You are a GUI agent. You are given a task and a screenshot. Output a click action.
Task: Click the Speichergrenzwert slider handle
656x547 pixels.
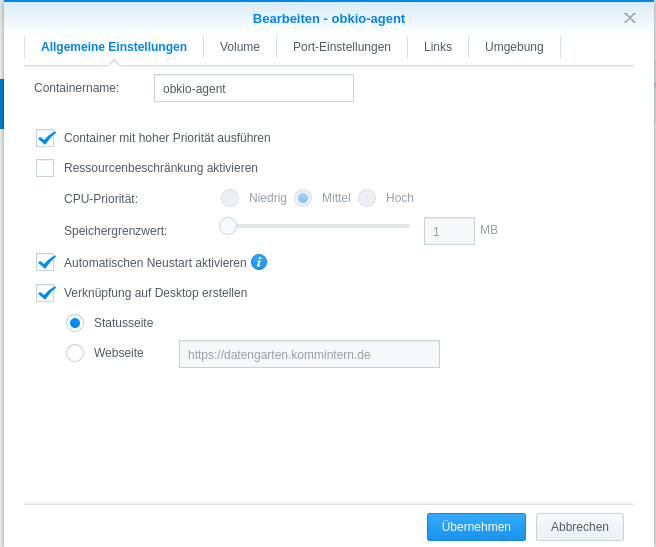(x=228, y=226)
